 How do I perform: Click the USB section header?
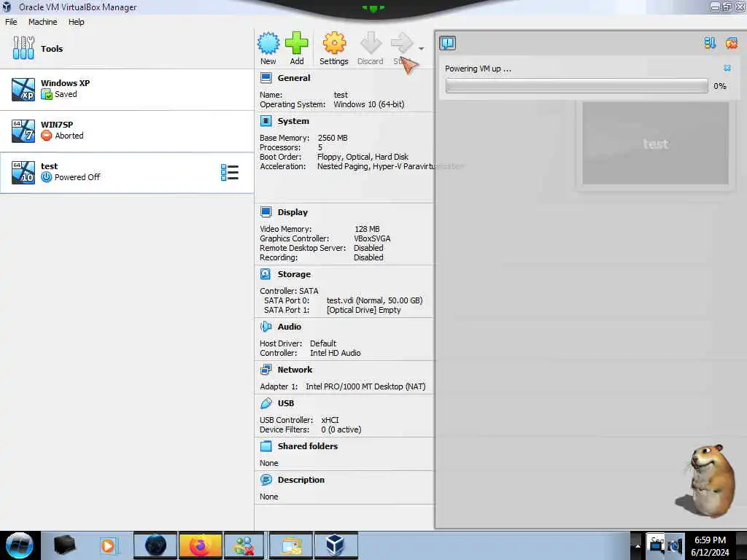(286, 403)
